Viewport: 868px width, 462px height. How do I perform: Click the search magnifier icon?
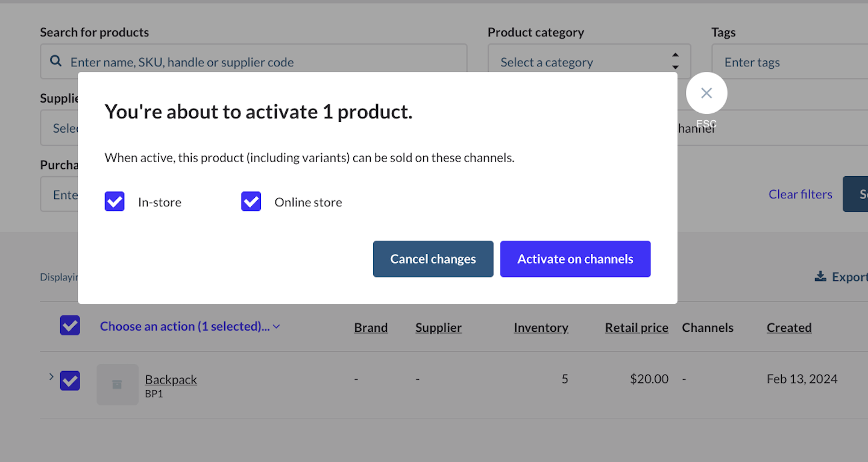pos(55,62)
